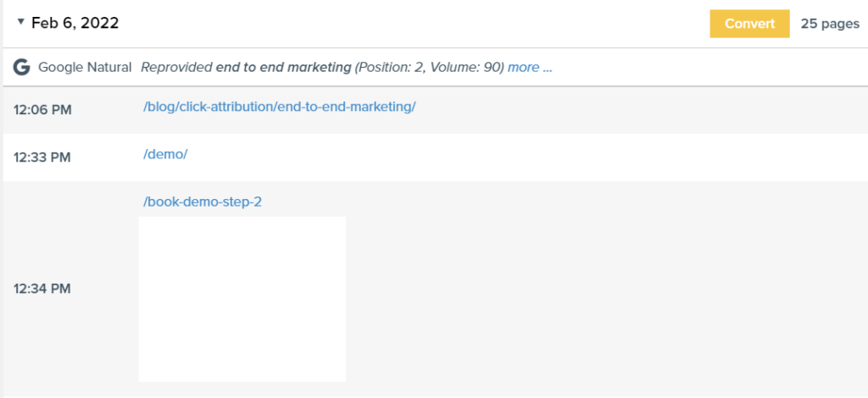Open the /demo/ page link
Image resolution: width=868 pixels, height=398 pixels.
165,154
